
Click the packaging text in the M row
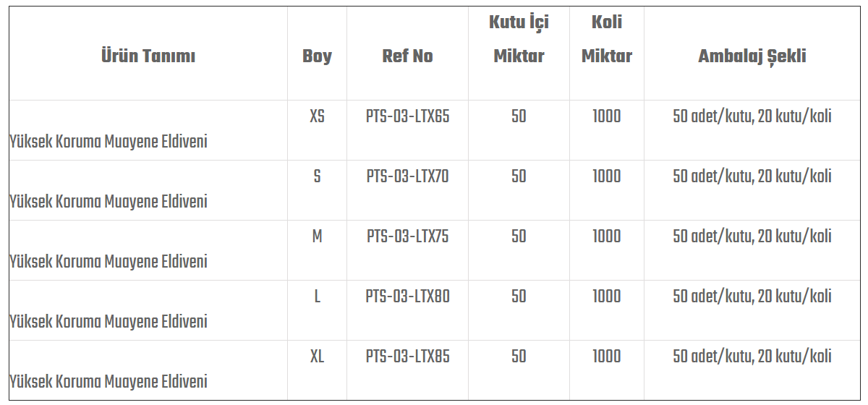pyautogui.click(x=752, y=236)
